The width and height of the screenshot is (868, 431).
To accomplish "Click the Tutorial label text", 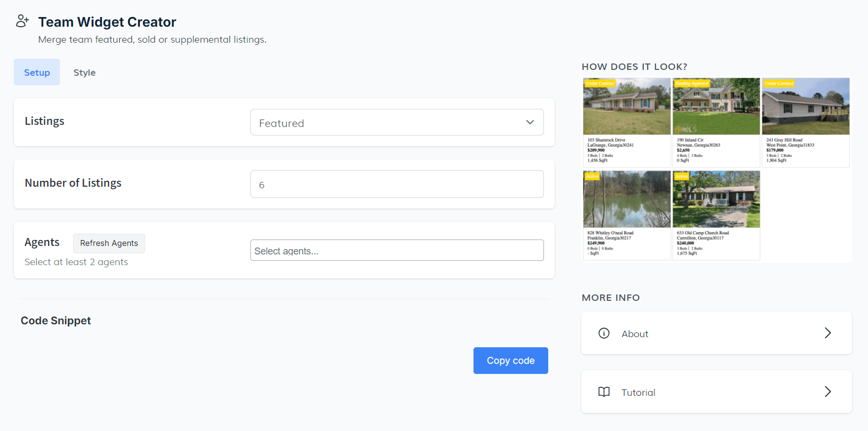I will 638,393.
